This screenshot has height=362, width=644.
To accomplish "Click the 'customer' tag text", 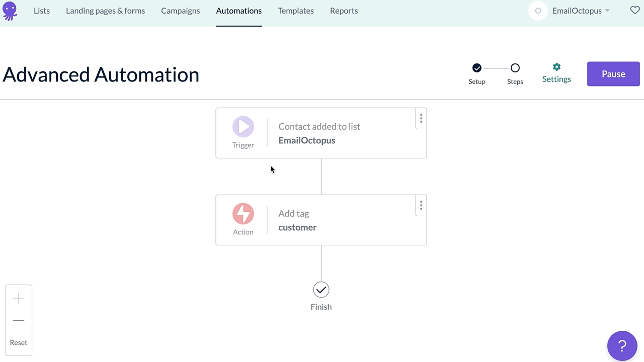I will pos(297,227).
